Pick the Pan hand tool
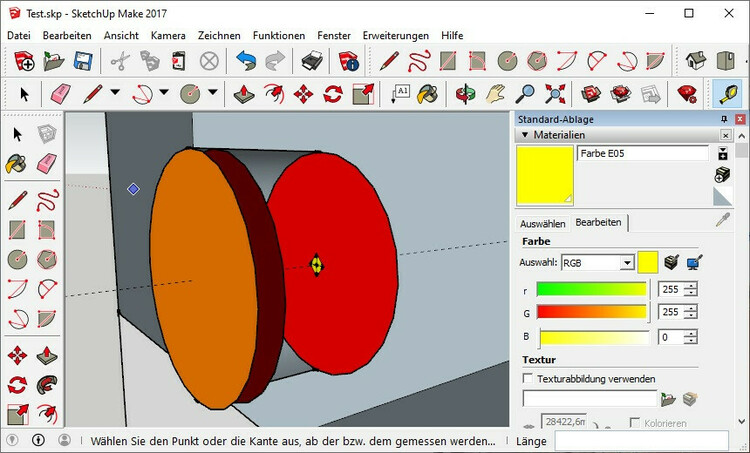This screenshot has height=453, width=750. click(495, 94)
